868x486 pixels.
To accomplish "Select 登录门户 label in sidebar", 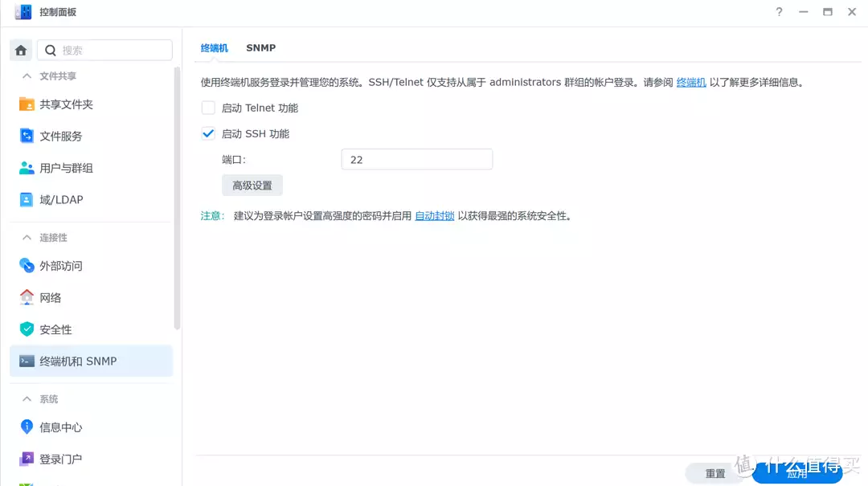I will pyautogui.click(x=61, y=459).
